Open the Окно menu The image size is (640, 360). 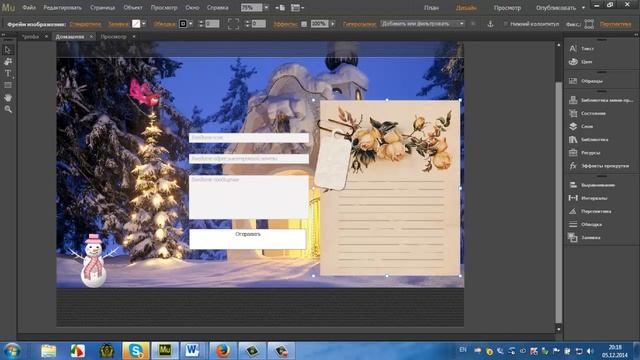pyautogui.click(x=192, y=7)
